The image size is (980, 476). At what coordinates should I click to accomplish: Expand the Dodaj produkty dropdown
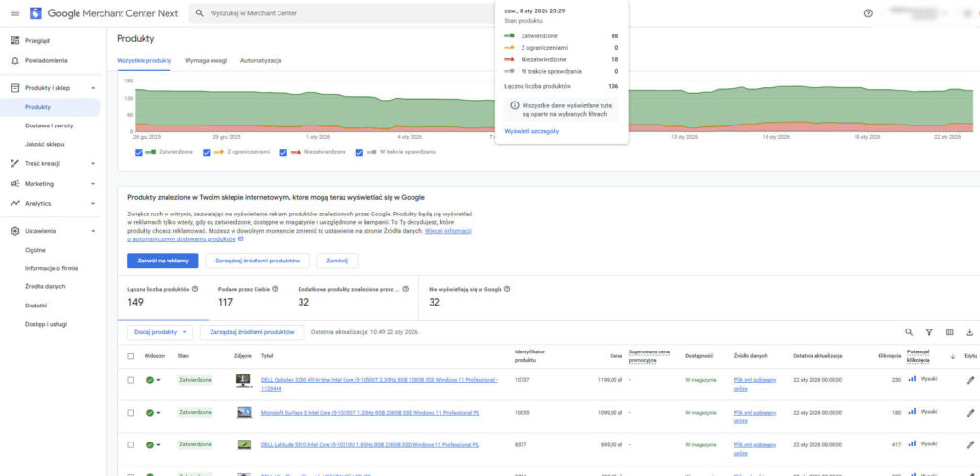[161, 331]
